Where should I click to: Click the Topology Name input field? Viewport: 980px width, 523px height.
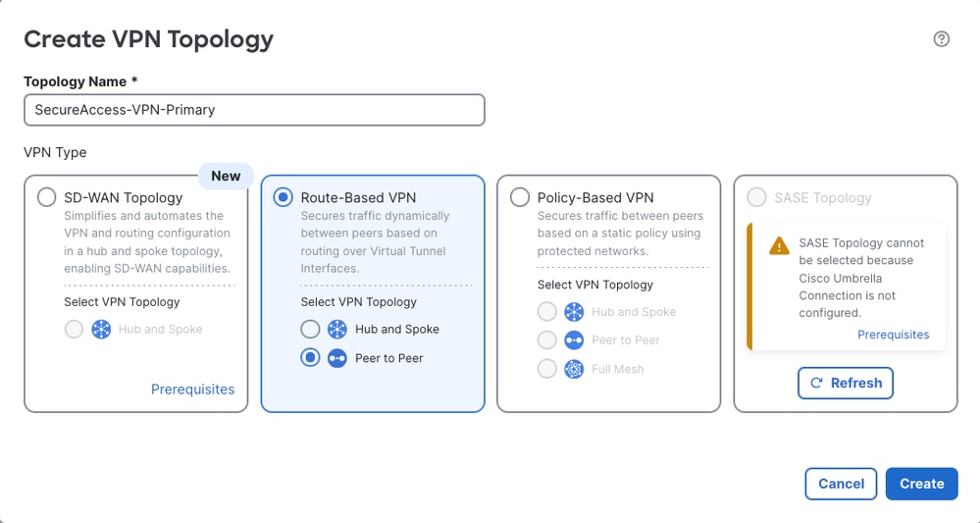click(x=254, y=110)
